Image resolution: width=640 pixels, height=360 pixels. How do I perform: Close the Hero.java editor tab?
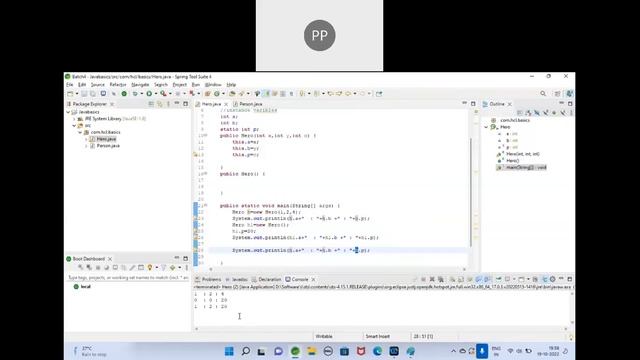(x=226, y=104)
